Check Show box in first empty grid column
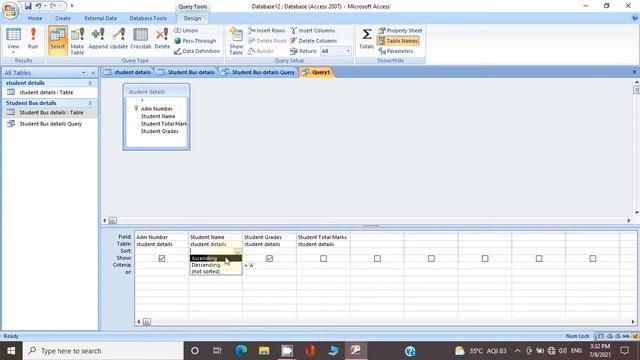 pyautogui.click(x=377, y=258)
